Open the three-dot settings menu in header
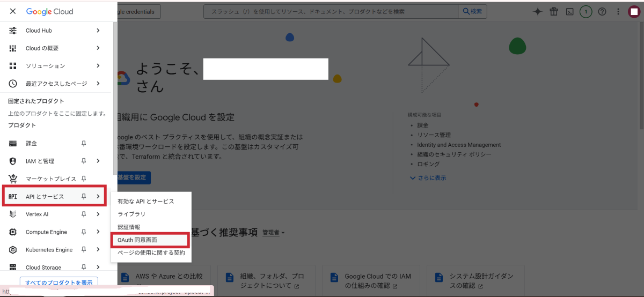This screenshot has width=644, height=297. [x=618, y=11]
